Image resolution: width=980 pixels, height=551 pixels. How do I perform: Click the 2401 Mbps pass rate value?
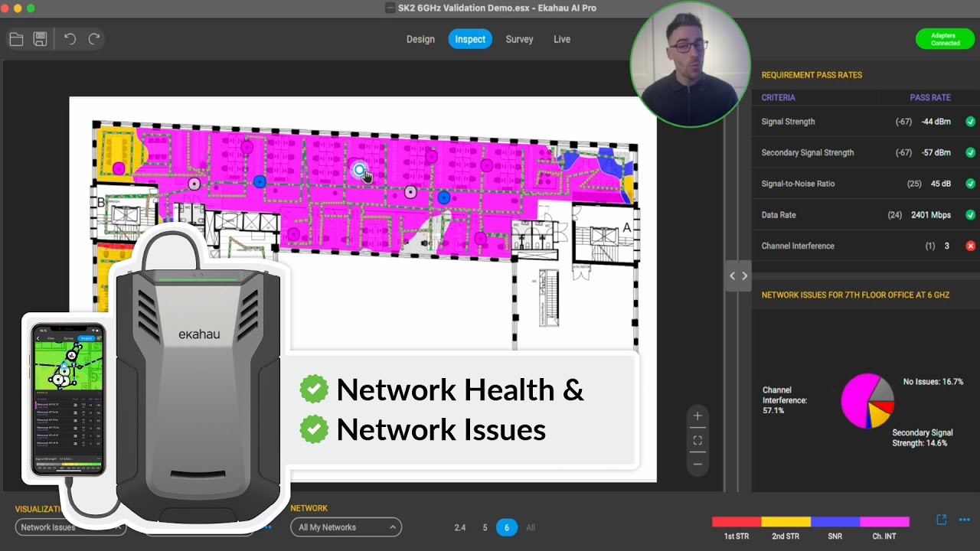click(x=931, y=215)
